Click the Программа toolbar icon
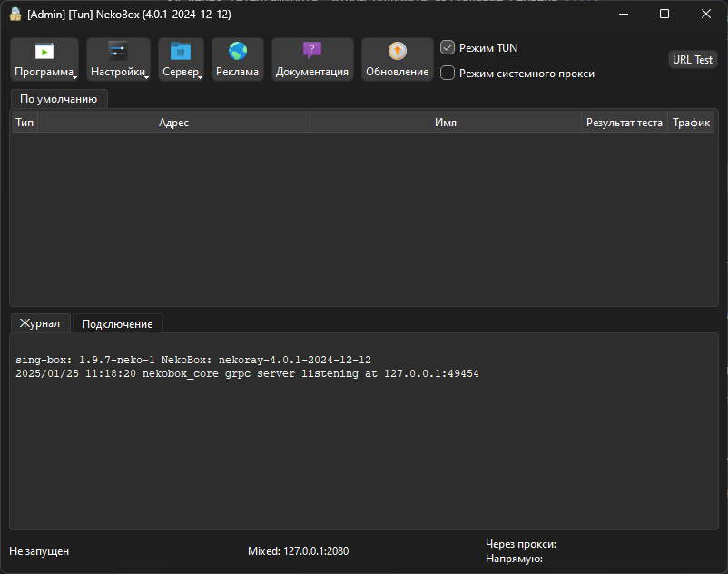Image resolution: width=728 pixels, height=574 pixels. 44,52
